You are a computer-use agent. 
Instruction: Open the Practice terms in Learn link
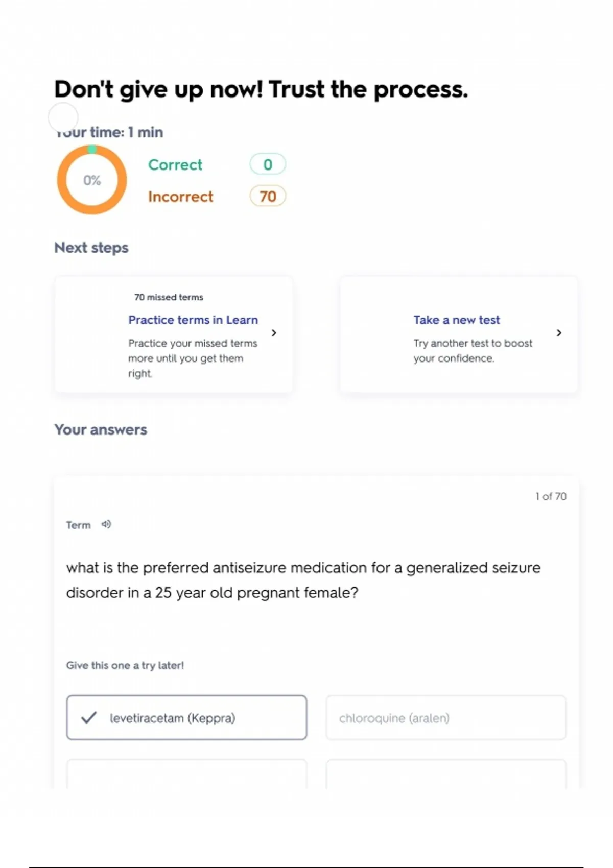[x=193, y=320]
